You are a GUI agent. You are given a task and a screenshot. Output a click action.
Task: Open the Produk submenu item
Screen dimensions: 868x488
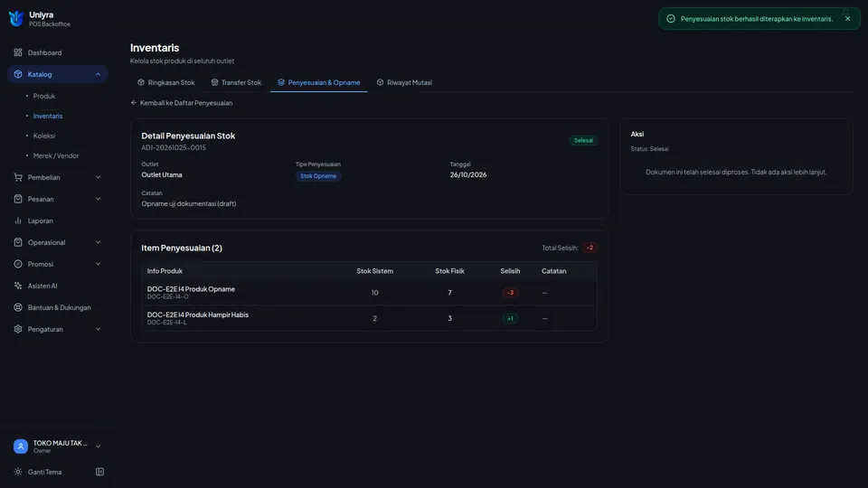coord(43,97)
